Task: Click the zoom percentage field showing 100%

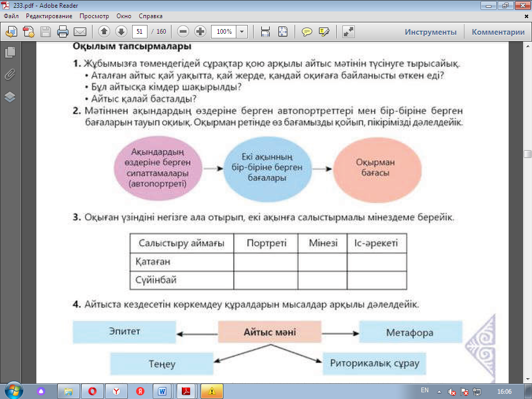Action: point(223,32)
